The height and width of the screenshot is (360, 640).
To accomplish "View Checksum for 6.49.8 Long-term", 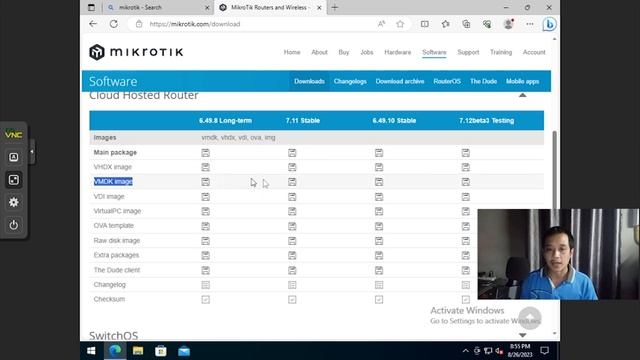I will pos(205,300).
